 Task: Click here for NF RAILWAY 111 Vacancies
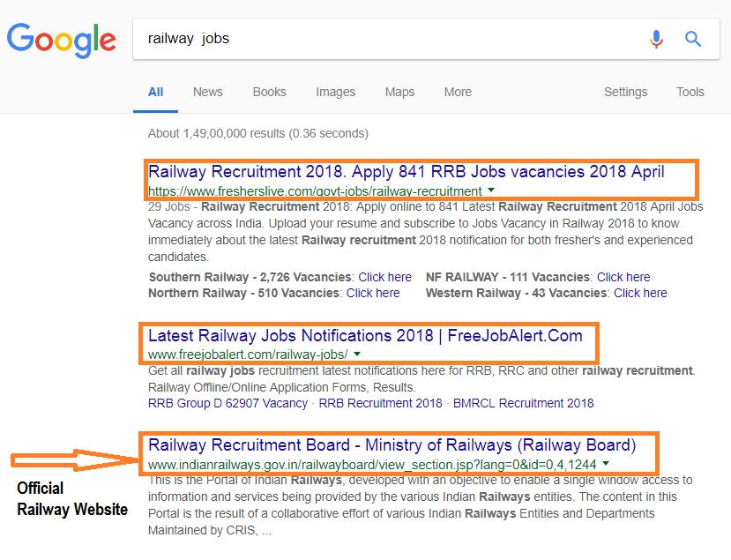623,277
